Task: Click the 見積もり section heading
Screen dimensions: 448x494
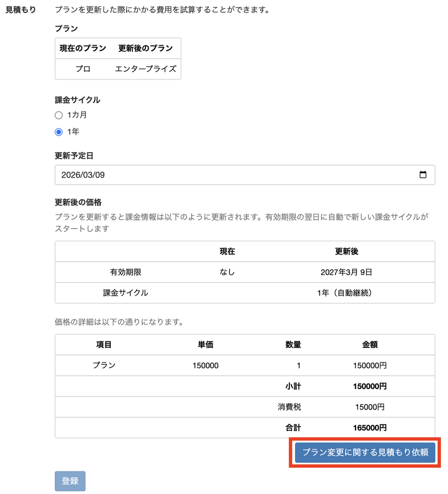Action: [21, 9]
